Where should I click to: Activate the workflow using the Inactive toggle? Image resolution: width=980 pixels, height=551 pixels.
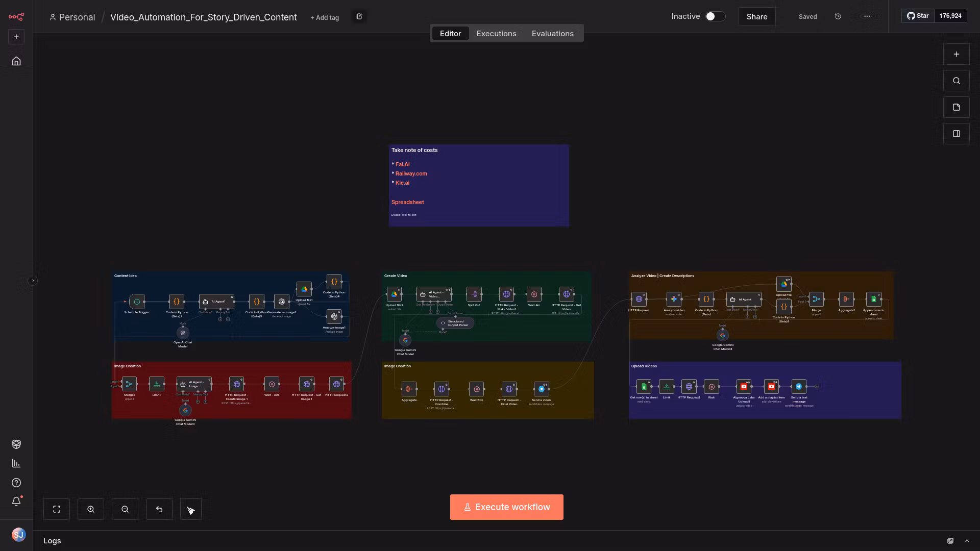pos(713,16)
